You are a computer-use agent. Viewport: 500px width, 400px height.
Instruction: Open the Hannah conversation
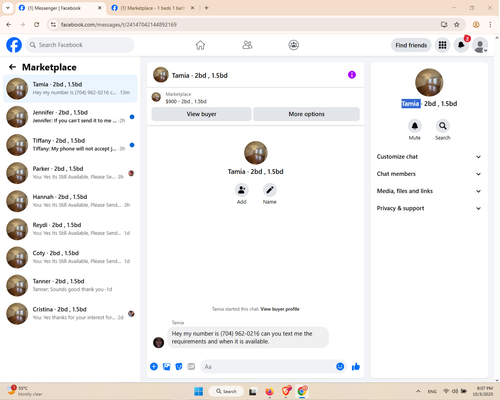click(70, 201)
